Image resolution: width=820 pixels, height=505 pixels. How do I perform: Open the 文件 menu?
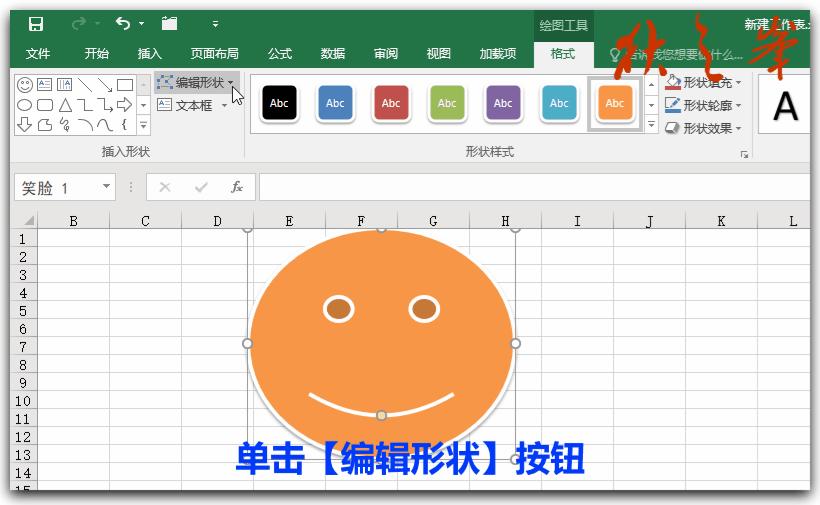[38, 53]
